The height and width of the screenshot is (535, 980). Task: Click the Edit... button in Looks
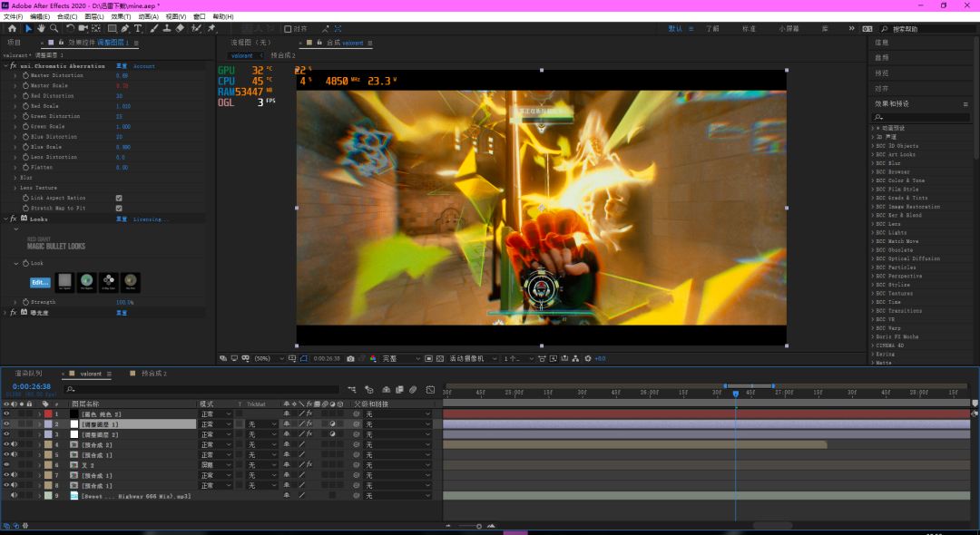(x=40, y=282)
